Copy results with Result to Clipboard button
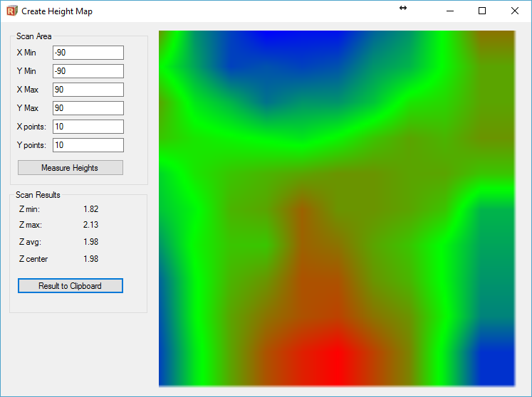Viewport: 532px width, 397px height. point(71,286)
